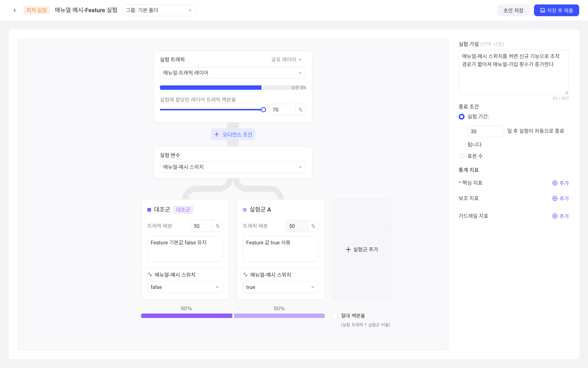This screenshot has height=368, width=588.
Task: Click the 실험 가설 hypothesis text area
Action: tap(513, 72)
